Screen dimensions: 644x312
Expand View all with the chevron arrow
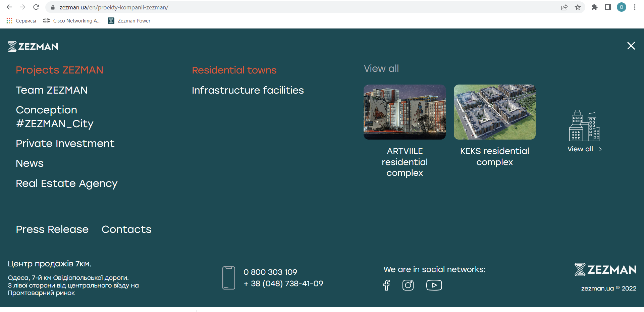[600, 149]
